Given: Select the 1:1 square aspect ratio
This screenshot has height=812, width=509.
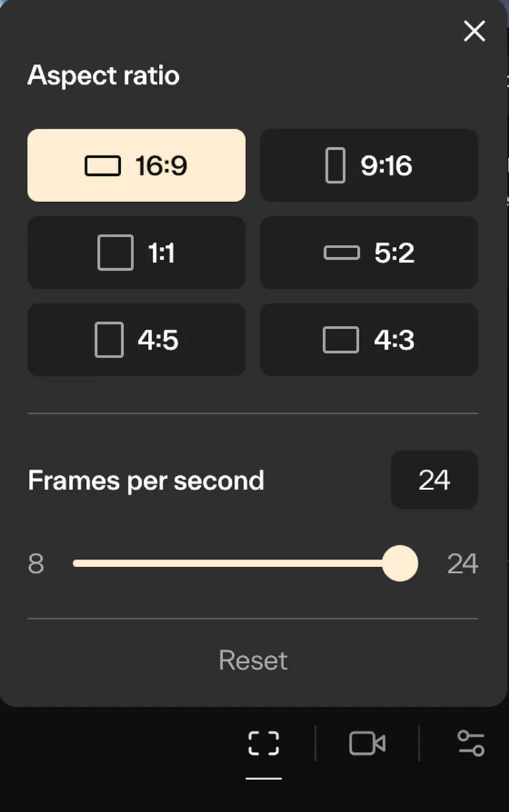Looking at the screenshot, I should 136,253.
